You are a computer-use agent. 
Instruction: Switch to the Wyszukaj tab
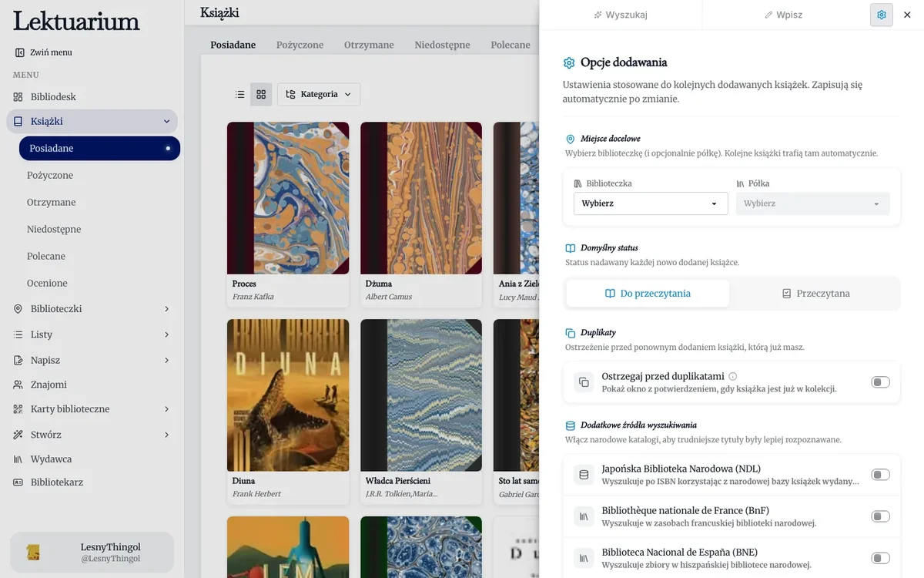[621, 15]
